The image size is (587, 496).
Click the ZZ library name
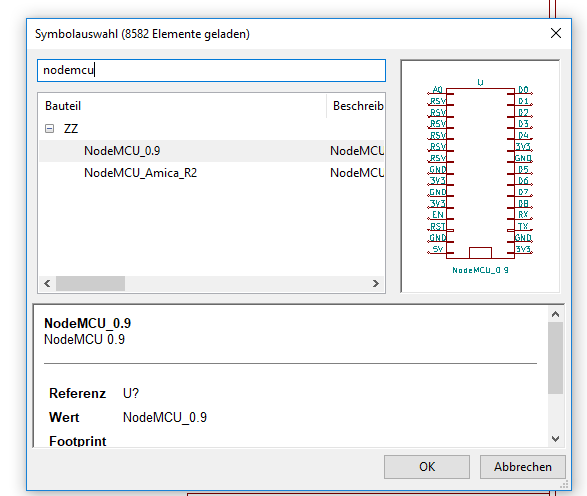pos(71,129)
